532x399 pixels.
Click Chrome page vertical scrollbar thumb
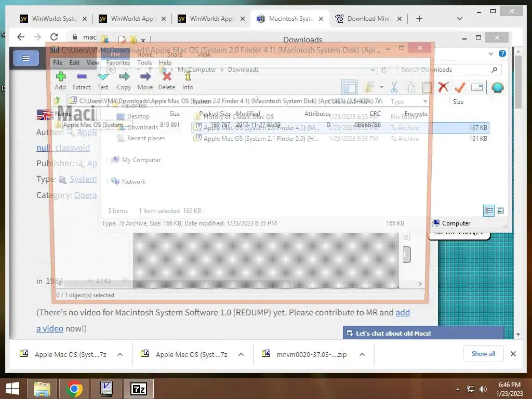[x=518, y=82]
